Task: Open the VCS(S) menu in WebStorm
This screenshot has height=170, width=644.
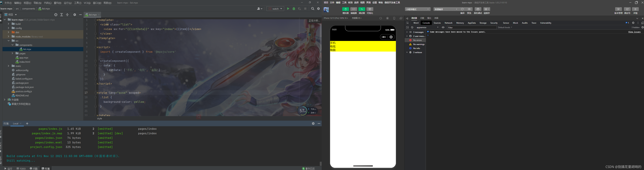Action: [x=87, y=3]
